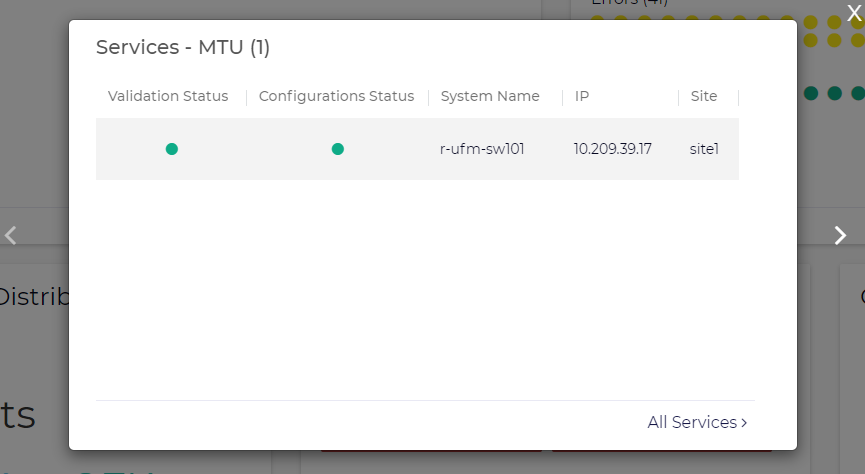Close the Services MTU popup with X
This screenshot has height=474, width=865.
pyautogui.click(x=853, y=11)
